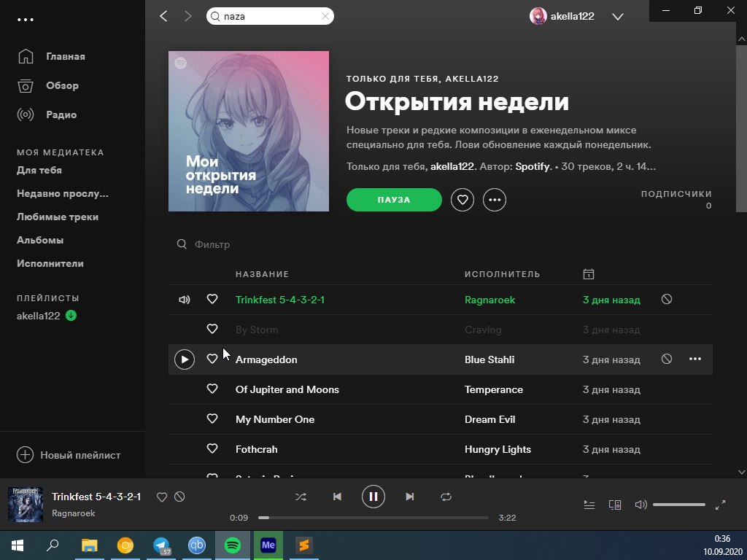Skip to next track

(410, 497)
